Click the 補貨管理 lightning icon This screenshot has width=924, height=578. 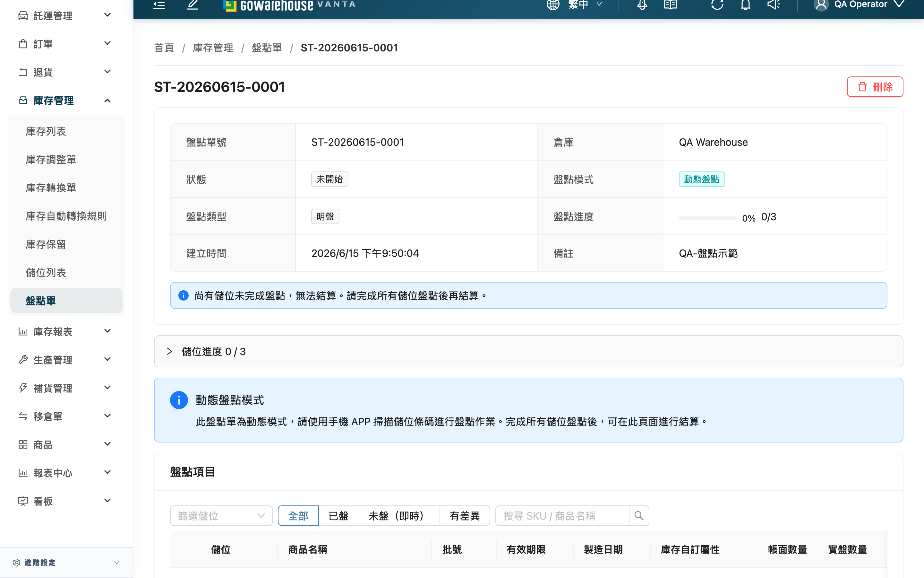(x=23, y=388)
